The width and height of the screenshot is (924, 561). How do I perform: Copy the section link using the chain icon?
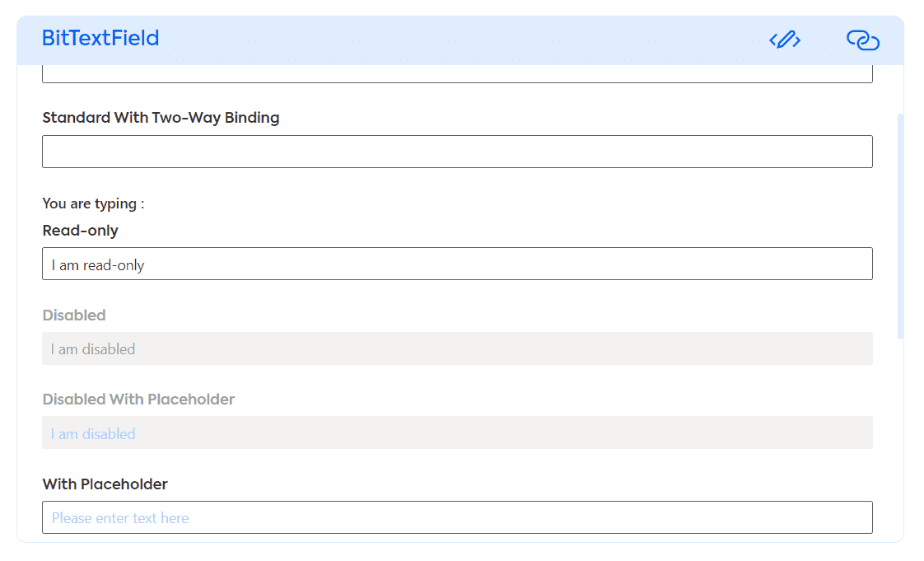point(862,39)
